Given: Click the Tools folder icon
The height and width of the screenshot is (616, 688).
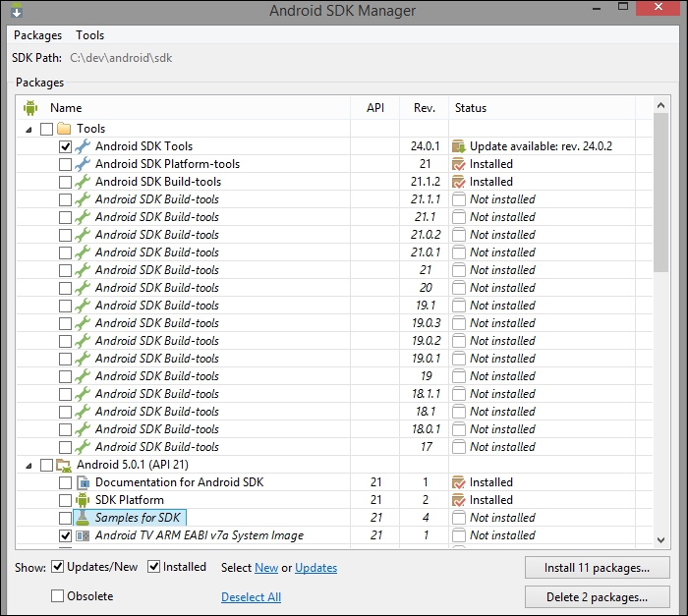Looking at the screenshot, I should tap(64, 129).
